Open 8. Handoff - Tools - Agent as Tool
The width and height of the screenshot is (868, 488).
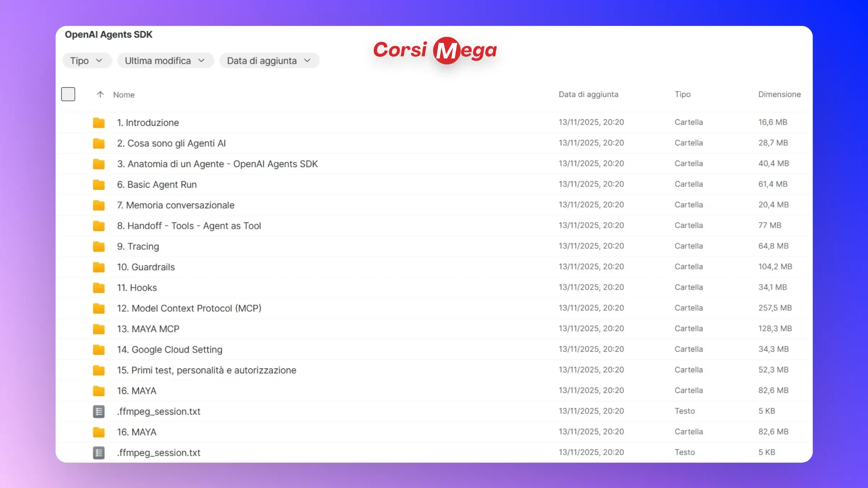189,226
